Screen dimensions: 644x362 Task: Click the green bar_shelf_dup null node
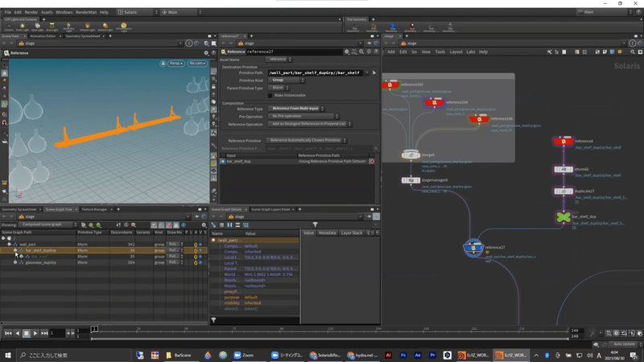click(563, 217)
